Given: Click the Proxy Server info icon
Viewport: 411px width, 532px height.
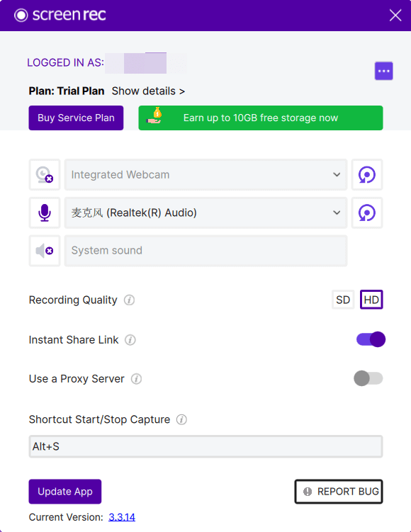Looking at the screenshot, I should pyautogui.click(x=137, y=379).
